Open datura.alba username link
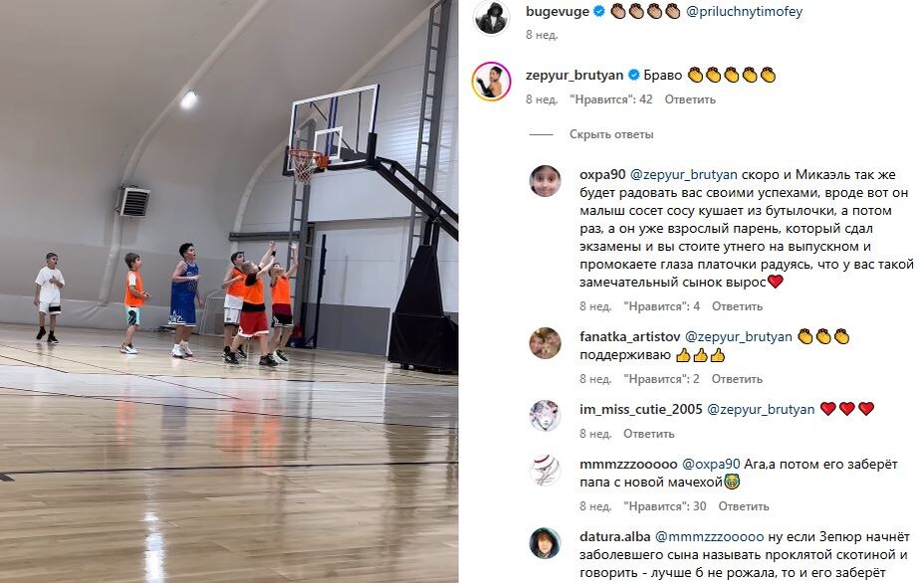 [614, 537]
